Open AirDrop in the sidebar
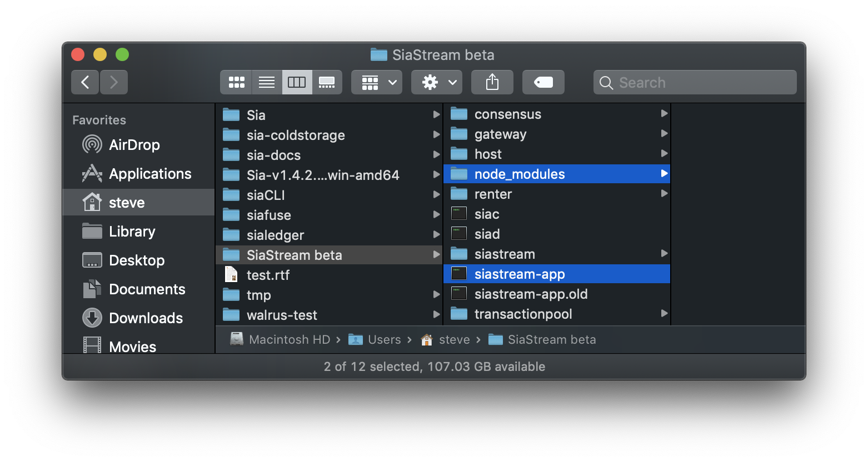The height and width of the screenshot is (462, 868). pyautogui.click(x=139, y=145)
